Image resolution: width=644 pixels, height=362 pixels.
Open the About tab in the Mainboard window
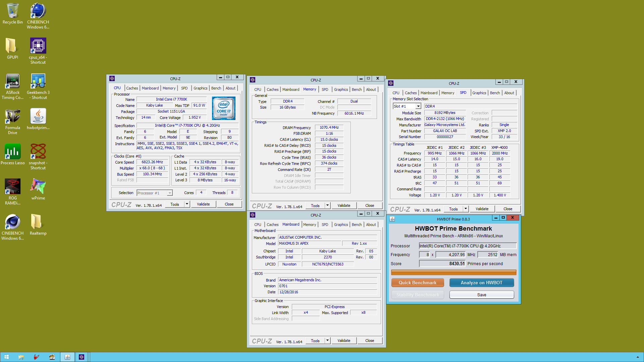coord(371,225)
